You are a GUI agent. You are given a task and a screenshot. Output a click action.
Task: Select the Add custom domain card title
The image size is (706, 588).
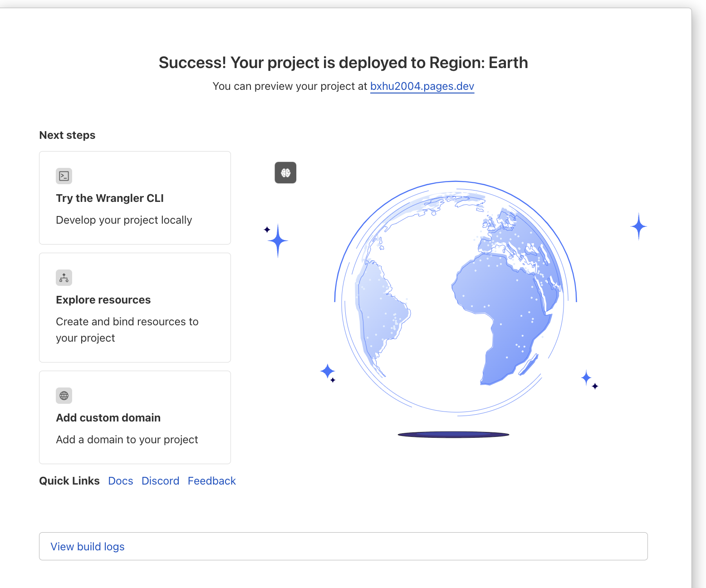[108, 418]
